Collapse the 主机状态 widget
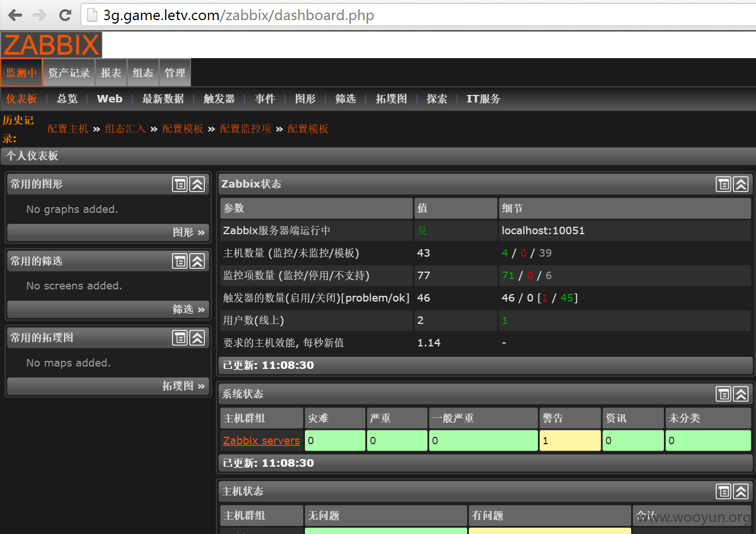 (x=741, y=491)
